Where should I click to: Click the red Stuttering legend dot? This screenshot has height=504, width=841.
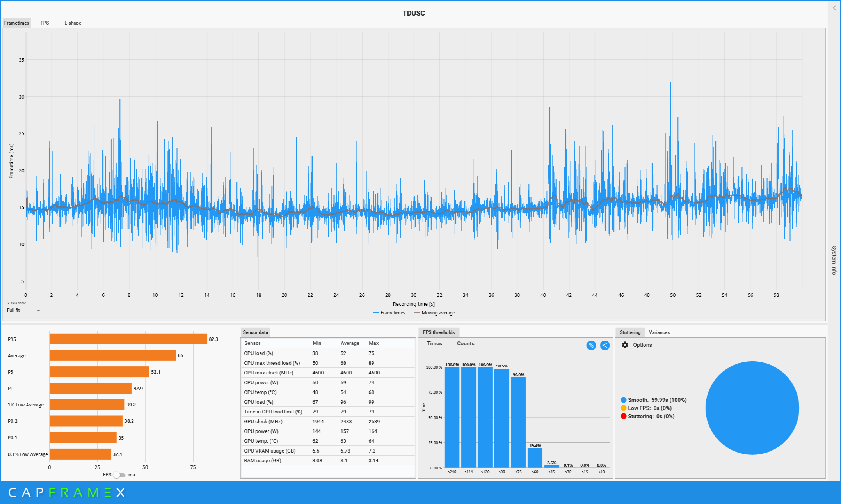coord(623,416)
